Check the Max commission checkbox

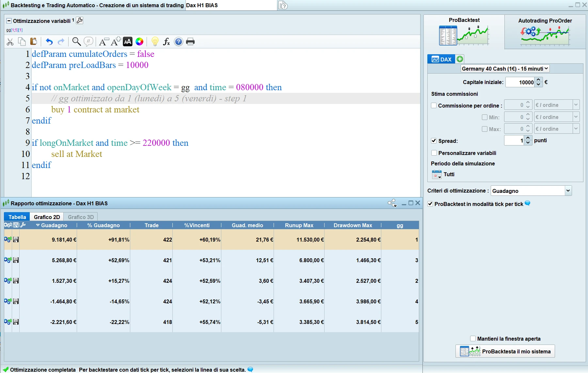[x=485, y=129]
